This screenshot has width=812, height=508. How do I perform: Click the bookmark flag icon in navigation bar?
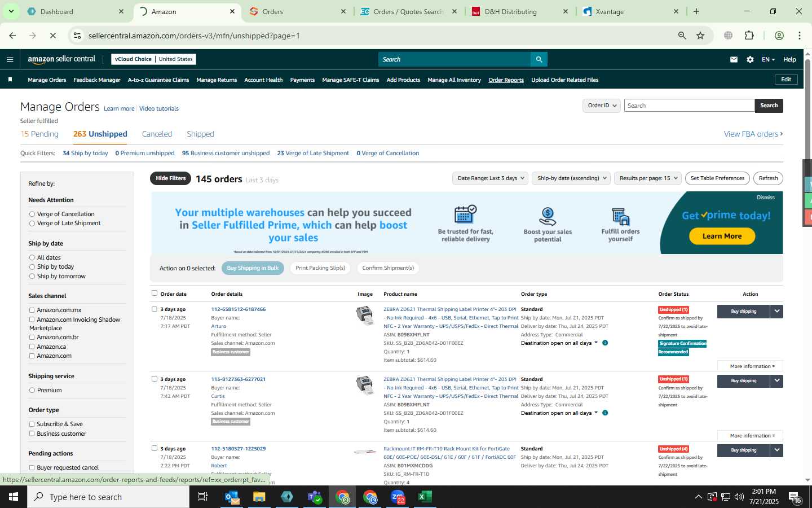[10, 80]
